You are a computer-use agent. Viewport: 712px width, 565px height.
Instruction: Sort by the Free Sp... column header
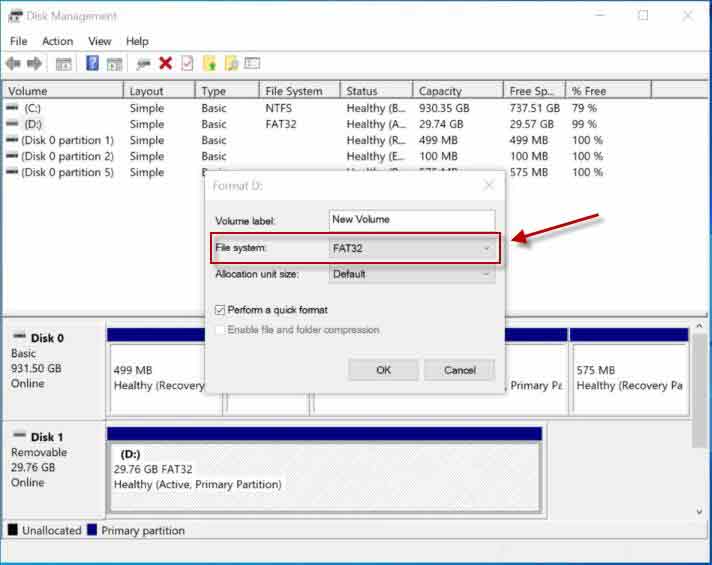(534, 91)
